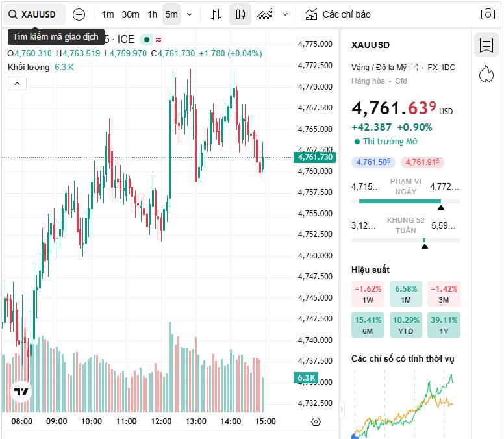
Task: Select the 5m timeframe tab
Action: [x=171, y=14]
